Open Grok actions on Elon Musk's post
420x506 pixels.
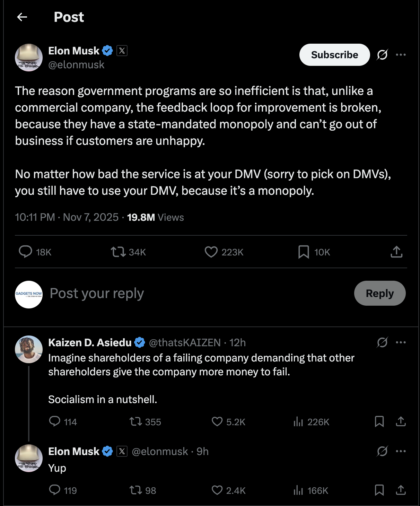click(383, 55)
